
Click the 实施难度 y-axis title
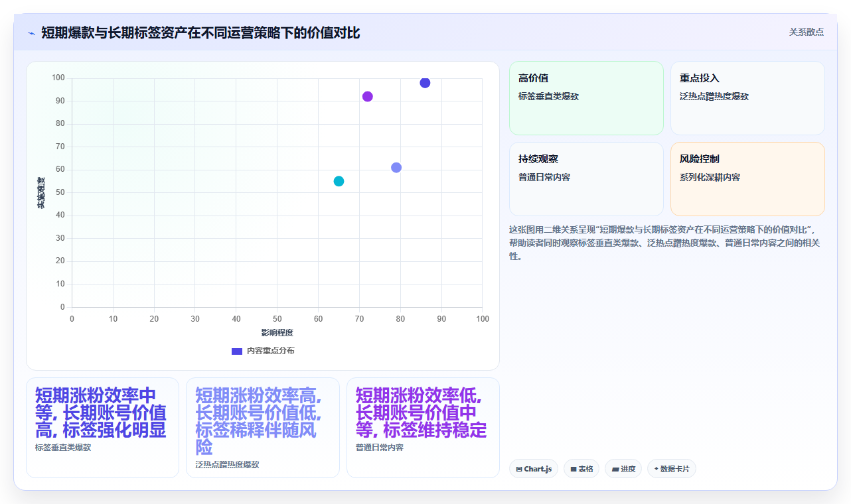tap(41, 193)
